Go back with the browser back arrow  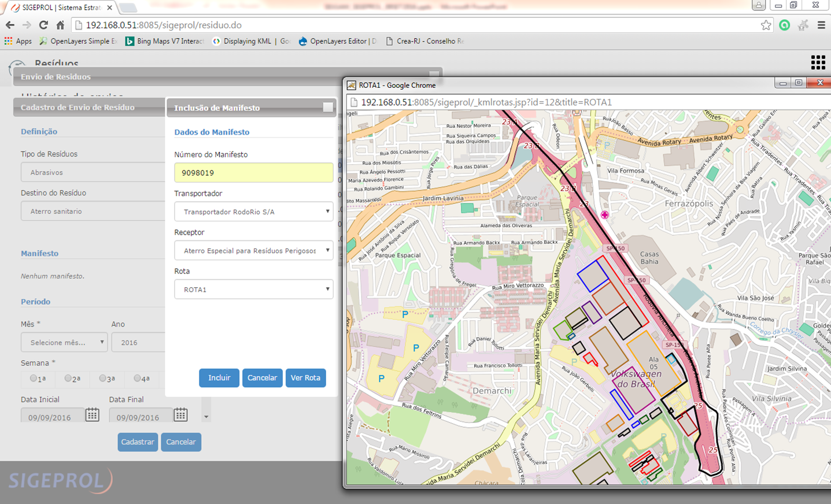coord(10,25)
